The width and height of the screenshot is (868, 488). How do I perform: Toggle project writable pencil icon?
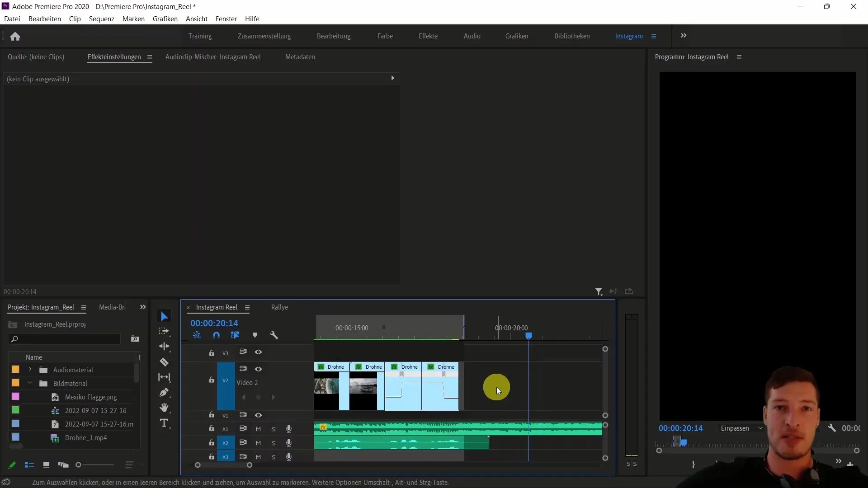pyautogui.click(x=12, y=465)
